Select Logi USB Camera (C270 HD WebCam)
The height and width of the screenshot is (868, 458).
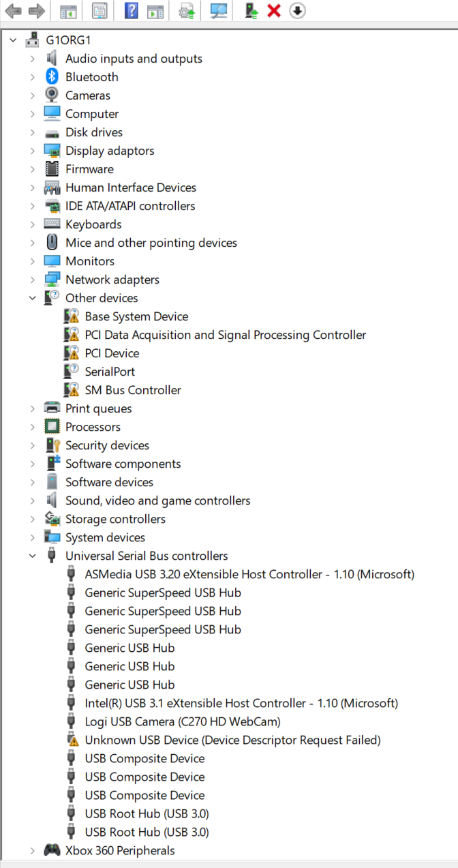[x=182, y=721]
